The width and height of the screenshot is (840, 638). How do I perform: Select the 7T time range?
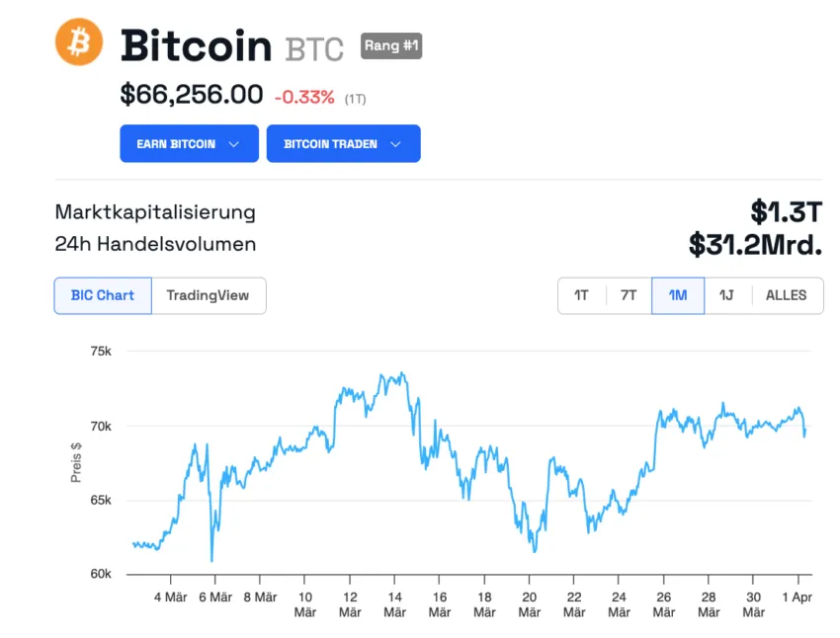(629, 295)
